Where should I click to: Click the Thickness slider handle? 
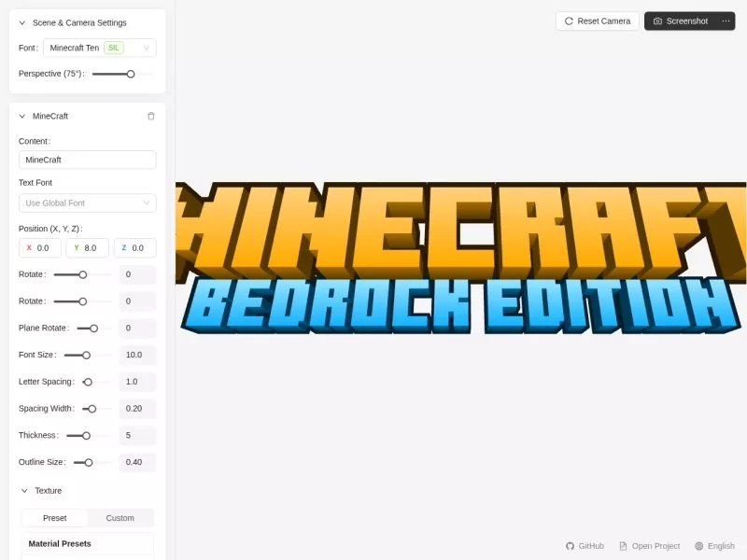(86, 436)
